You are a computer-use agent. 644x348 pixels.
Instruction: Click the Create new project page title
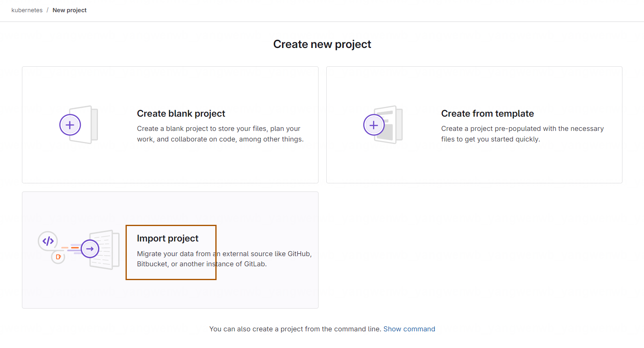point(322,44)
